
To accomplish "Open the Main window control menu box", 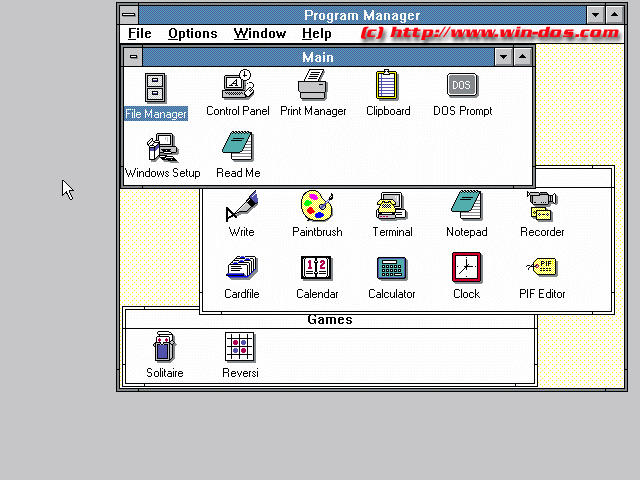I will pyautogui.click(x=134, y=57).
